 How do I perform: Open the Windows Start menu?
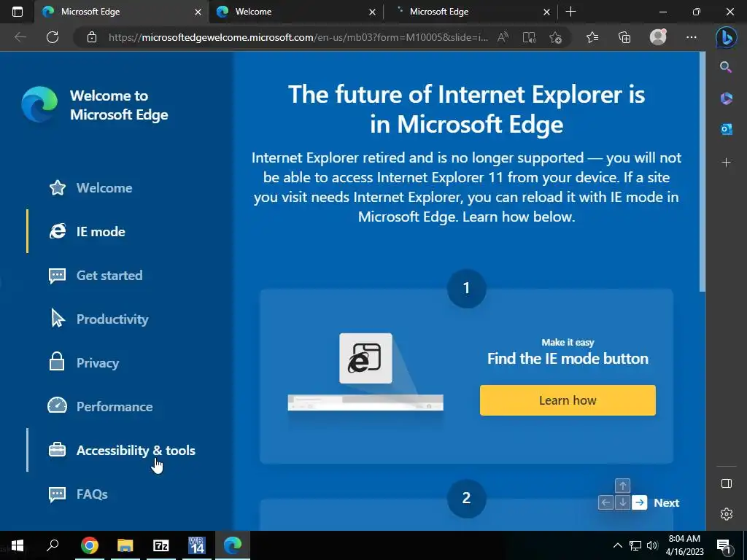point(18,545)
